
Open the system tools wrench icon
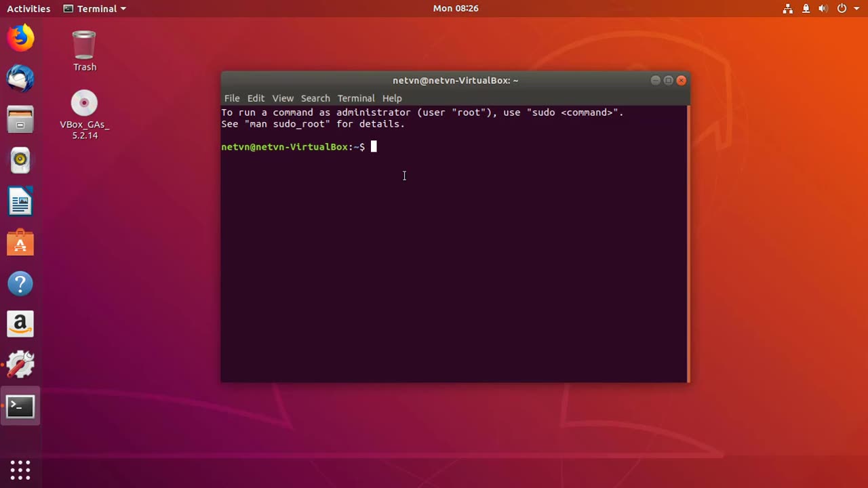(x=20, y=365)
